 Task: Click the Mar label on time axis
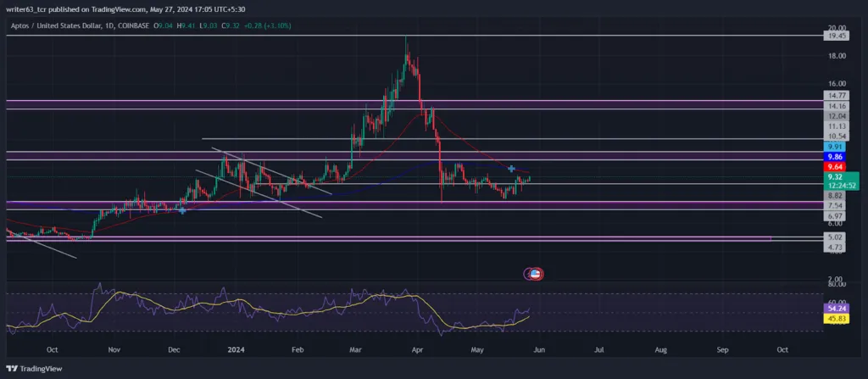click(355, 349)
